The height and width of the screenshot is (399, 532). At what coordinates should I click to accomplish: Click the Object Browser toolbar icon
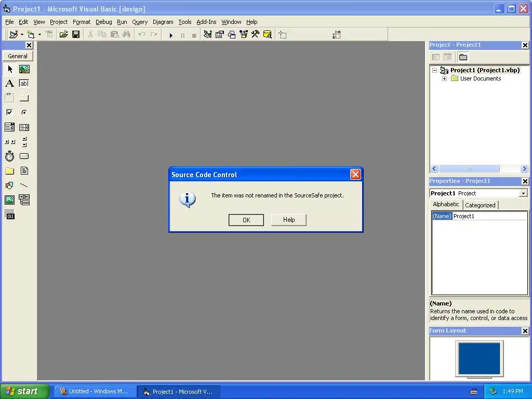pyautogui.click(x=244, y=34)
